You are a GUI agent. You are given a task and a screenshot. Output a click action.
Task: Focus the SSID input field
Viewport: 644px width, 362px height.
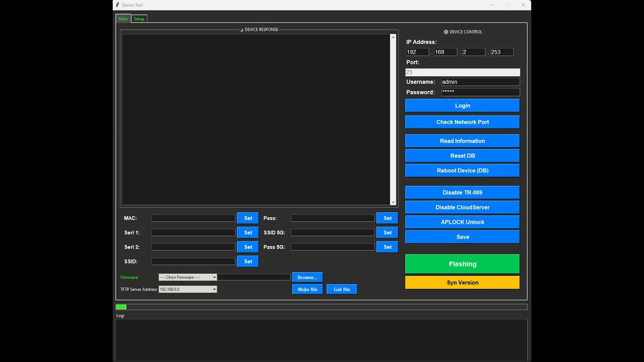[x=193, y=261]
